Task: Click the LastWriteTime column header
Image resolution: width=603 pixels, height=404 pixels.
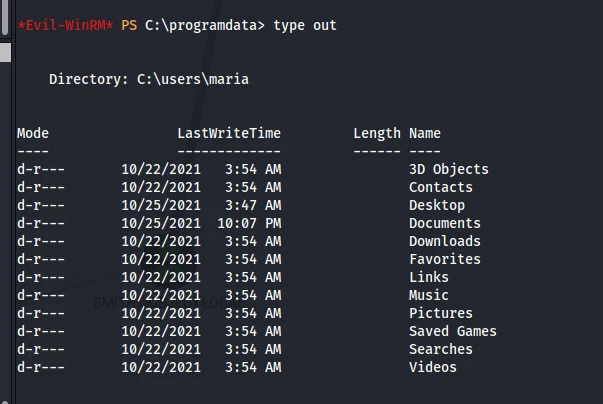Action: coord(229,133)
